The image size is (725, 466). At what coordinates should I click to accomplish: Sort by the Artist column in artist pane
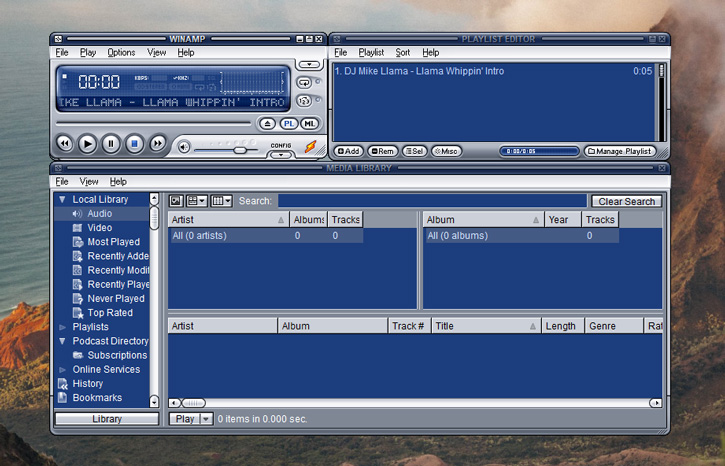pyautogui.click(x=228, y=220)
